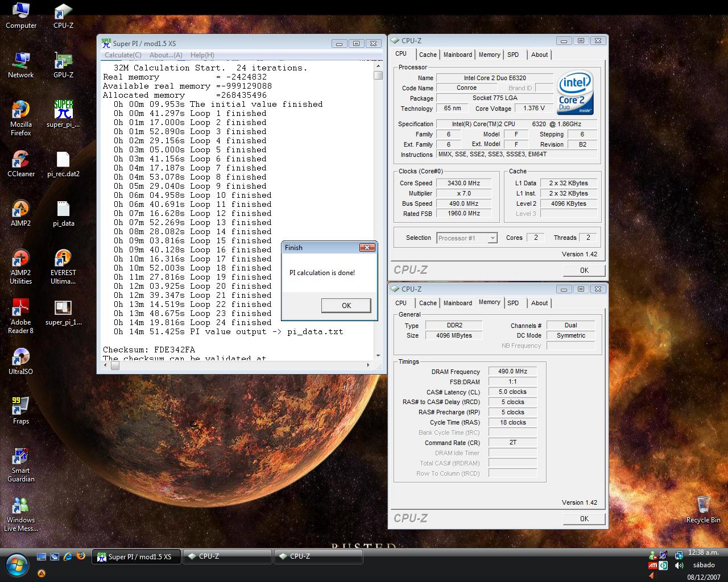The height and width of the screenshot is (582, 728).
Task: Open the Network desktop icon
Action: point(21,65)
